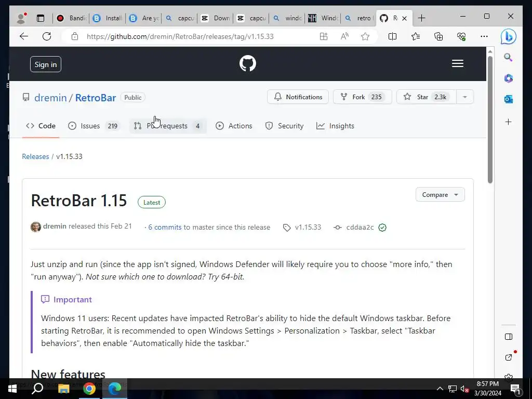Open Outlook icon in Edge sidebar
Image resolution: width=532 pixels, height=399 pixels.
pos(508,99)
